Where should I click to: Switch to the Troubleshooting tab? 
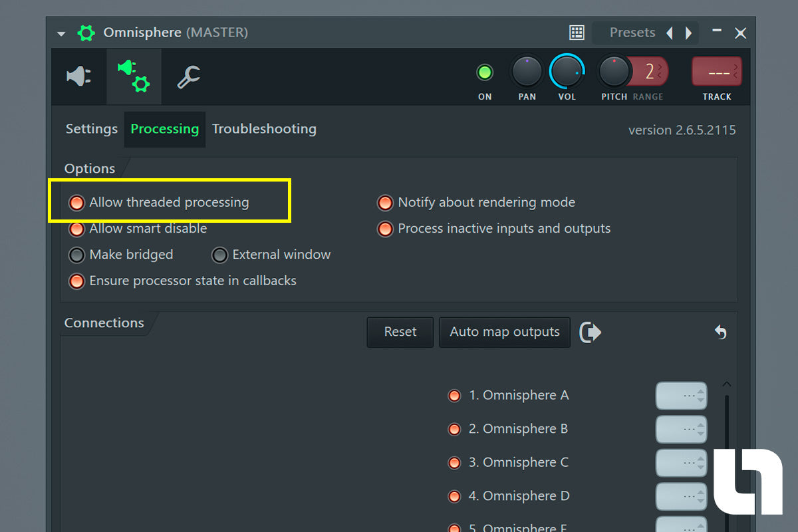[x=264, y=129]
